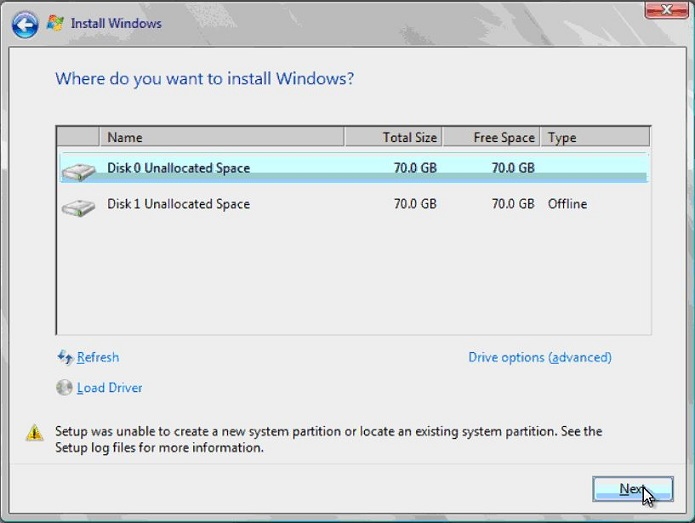Click the Next button
The height and width of the screenshot is (523, 695).
coord(633,489)
